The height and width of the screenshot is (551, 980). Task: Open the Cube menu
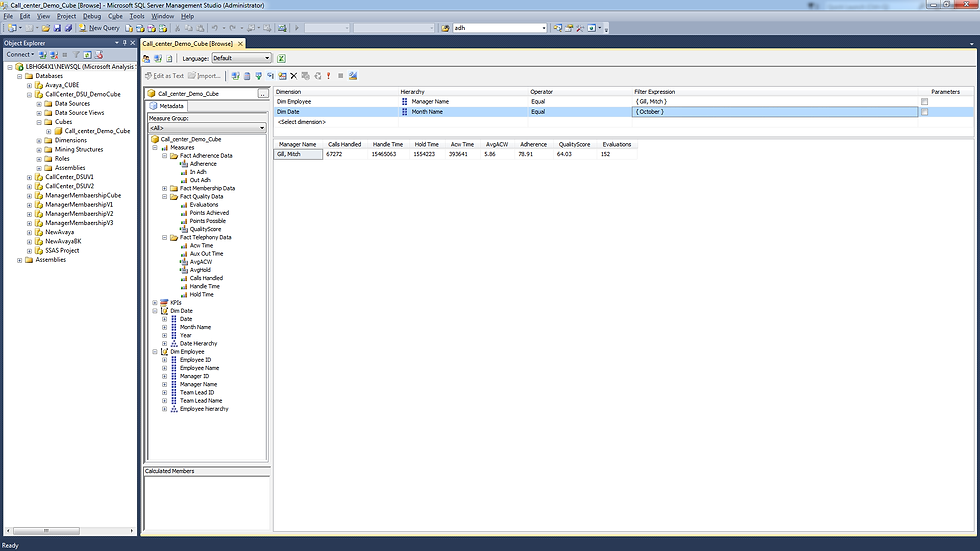pyautogui.click(x=115, y=16)
